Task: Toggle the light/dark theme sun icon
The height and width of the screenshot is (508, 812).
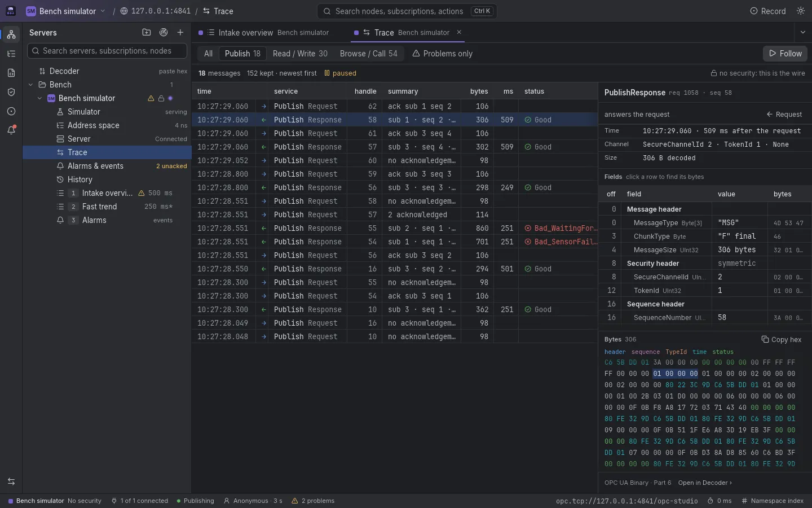Action: [801, 11]
